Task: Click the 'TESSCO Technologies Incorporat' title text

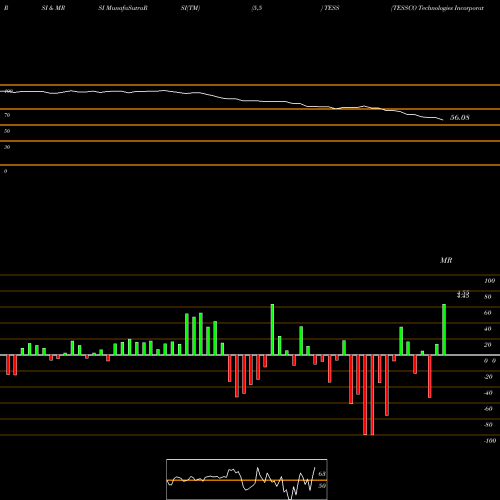Action: [437, 8]
